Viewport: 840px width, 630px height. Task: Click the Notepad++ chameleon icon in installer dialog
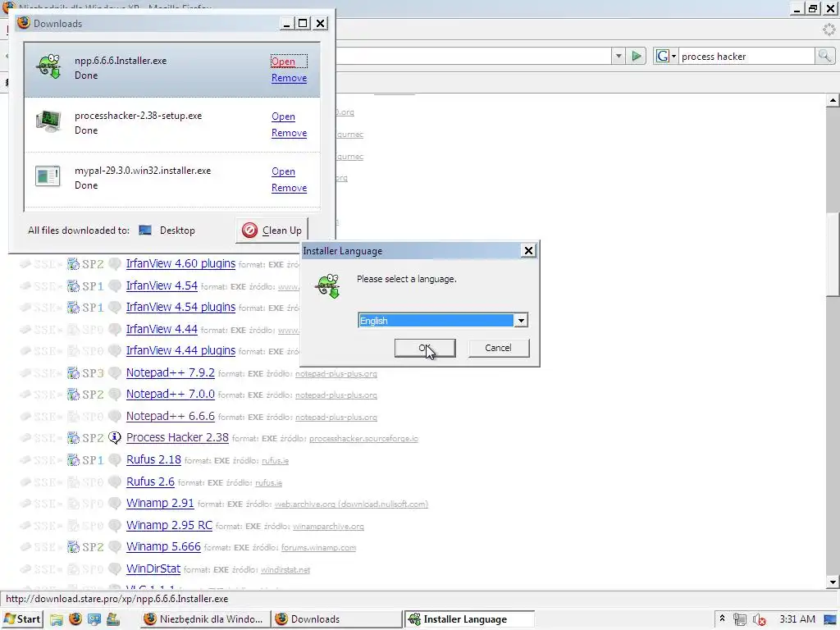[327, 285]
